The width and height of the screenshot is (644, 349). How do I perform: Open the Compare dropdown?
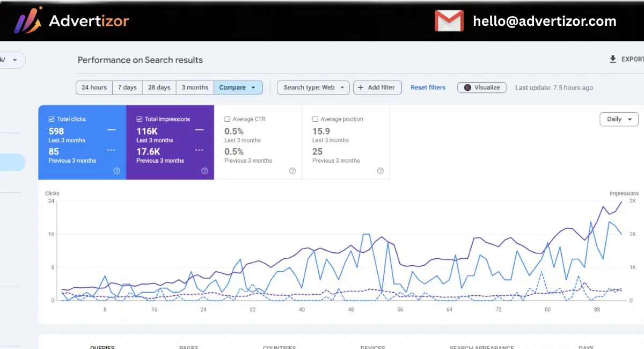point(238,87)
